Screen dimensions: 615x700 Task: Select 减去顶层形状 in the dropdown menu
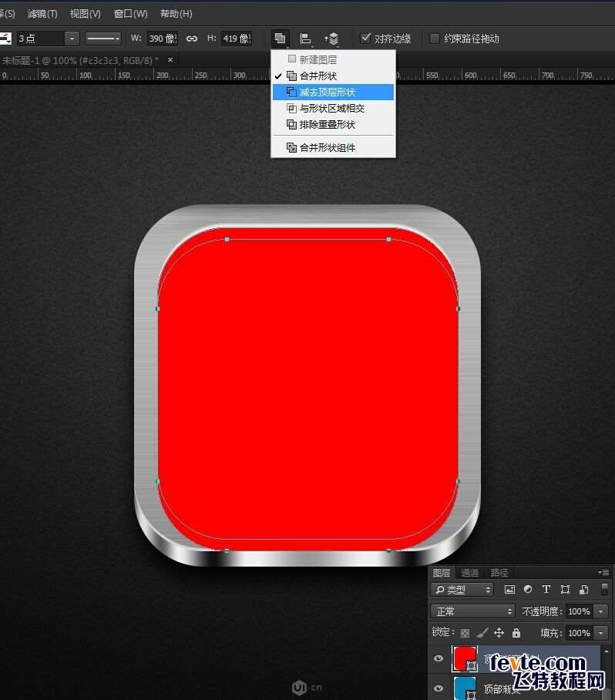333,92
